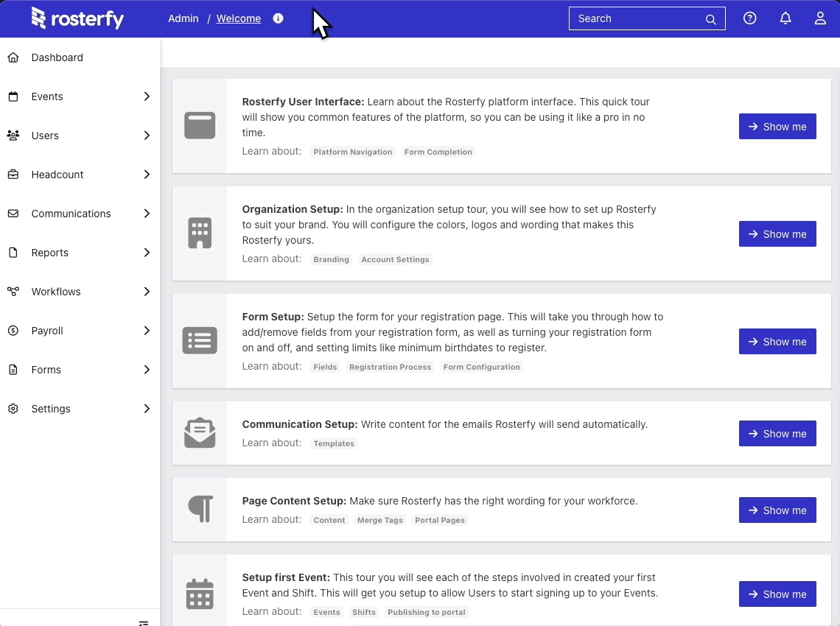The image size is (840, 626).
Task: Open the Users sidebar item
Action: (x=80, y=136)
